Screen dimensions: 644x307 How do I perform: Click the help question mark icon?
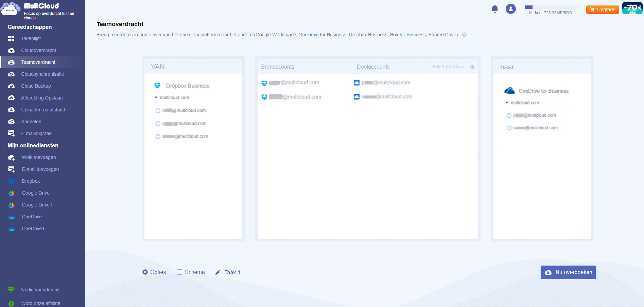tap(464, 35)
